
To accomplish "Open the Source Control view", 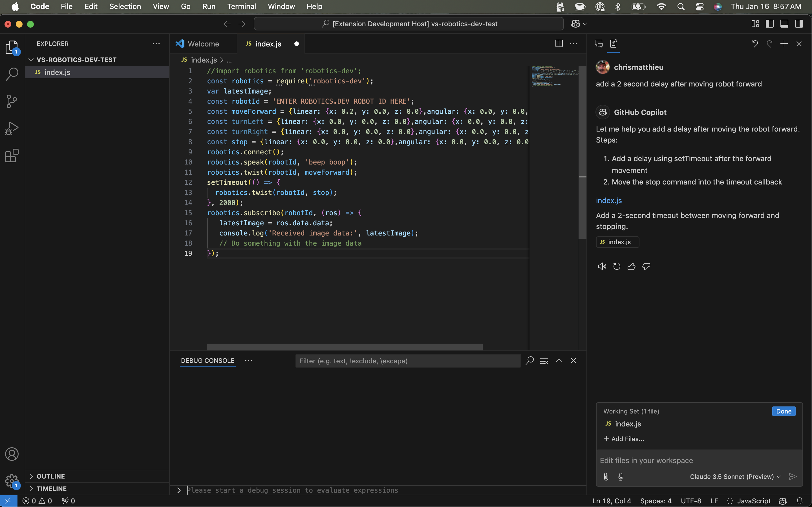I will pos(12,101).
